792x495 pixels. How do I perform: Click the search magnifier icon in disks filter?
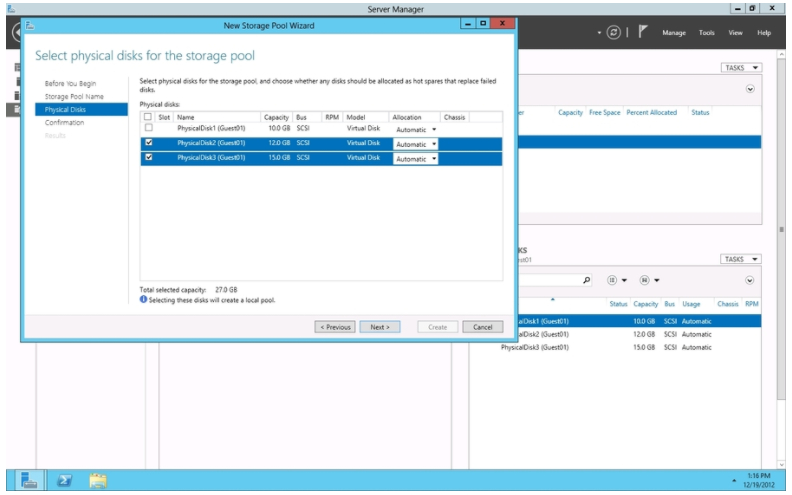pos(586,280)
